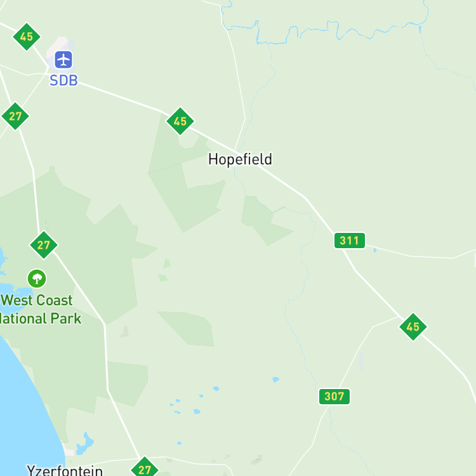Select the West Coast National Park tree icon
The width and height of the screenshot is (476, 476).
point(37,279)
